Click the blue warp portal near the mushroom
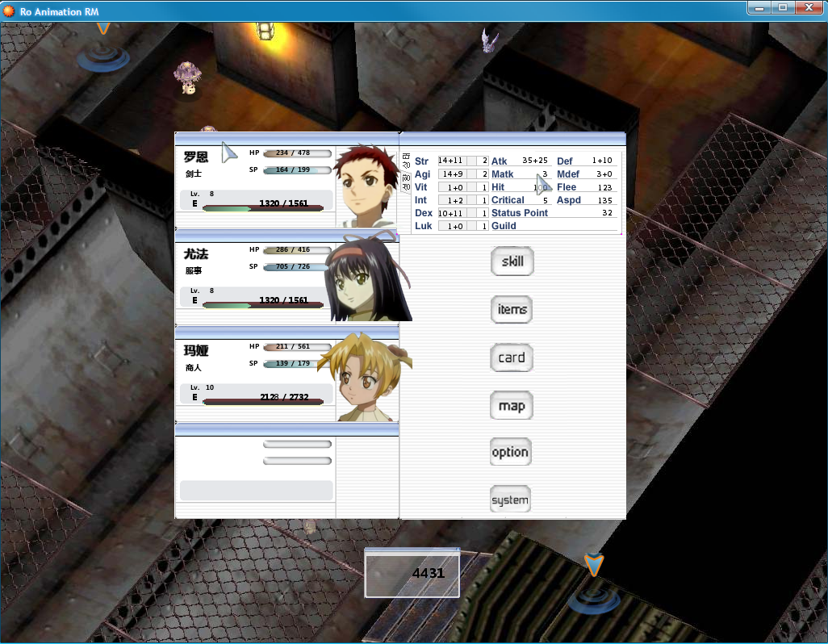The width and height of the screenshot is (828, 644). [103, 56]
